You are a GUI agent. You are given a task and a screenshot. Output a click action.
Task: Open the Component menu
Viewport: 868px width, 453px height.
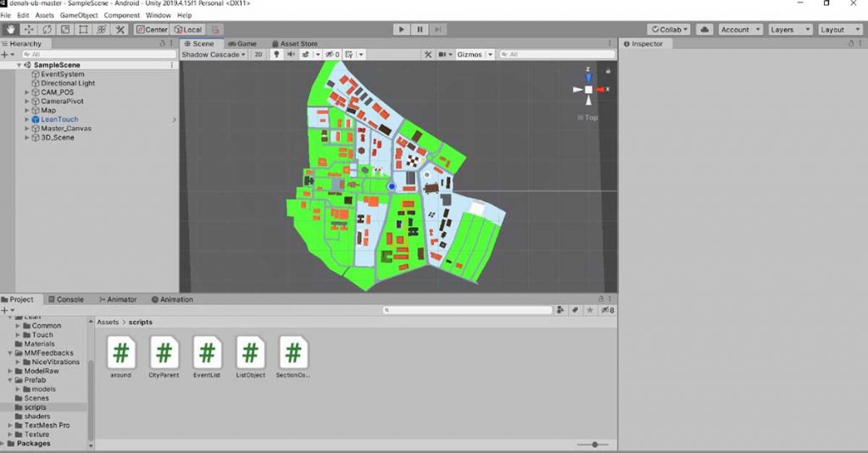point(122,15)
